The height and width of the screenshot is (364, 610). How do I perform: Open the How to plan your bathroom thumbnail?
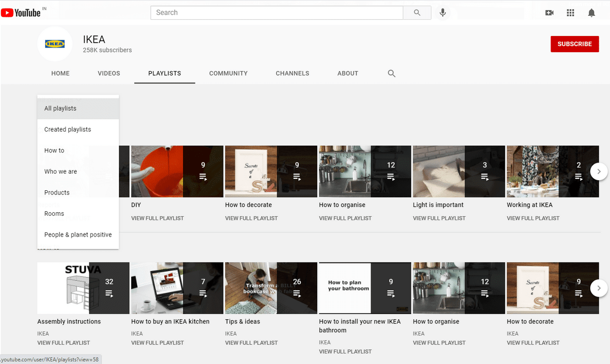[x=365, y=288]
